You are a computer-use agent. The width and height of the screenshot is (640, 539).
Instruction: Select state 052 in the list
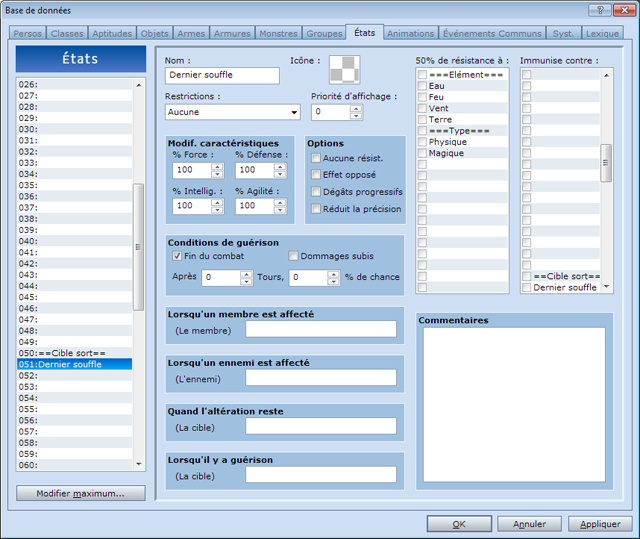(75, 375)
